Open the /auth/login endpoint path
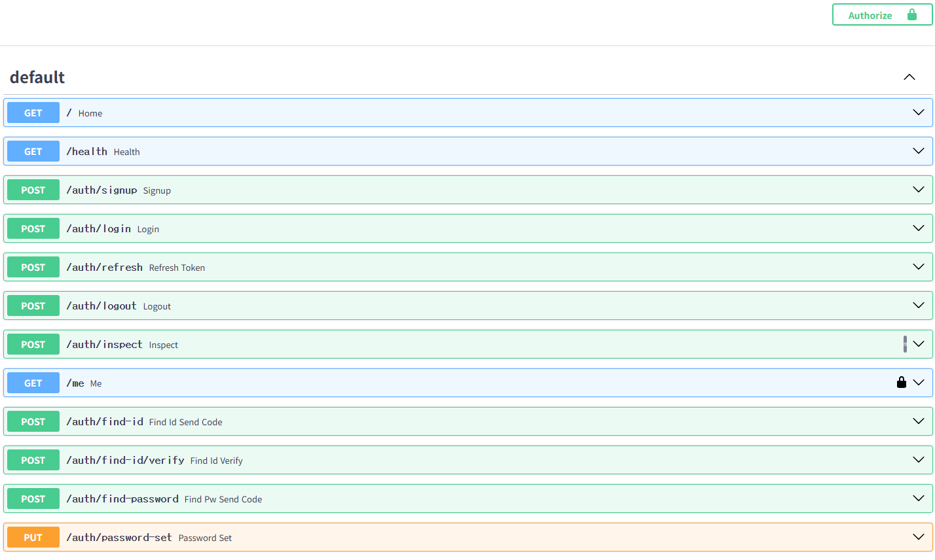935x560 pixels. click(99, 228)
